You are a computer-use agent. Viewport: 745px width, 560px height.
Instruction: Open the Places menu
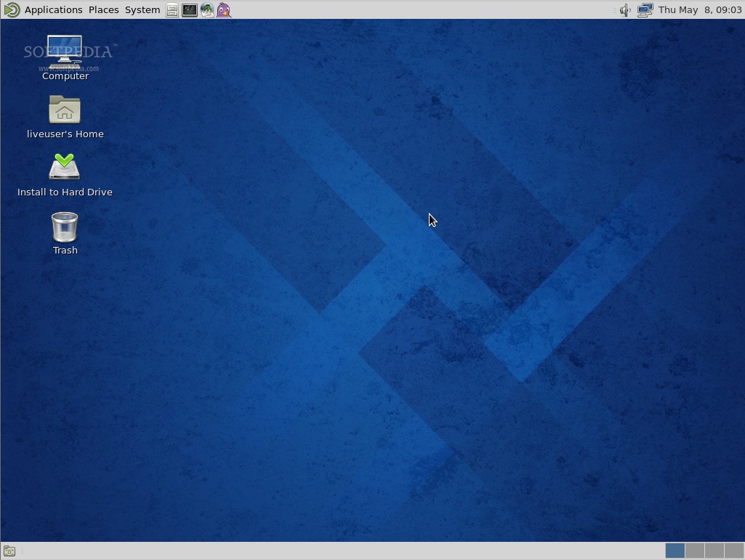[104, 9]
